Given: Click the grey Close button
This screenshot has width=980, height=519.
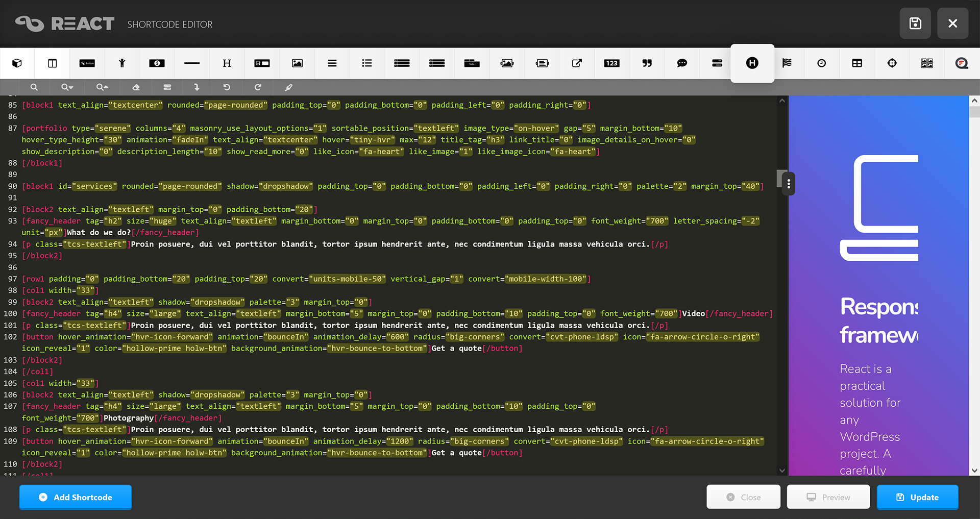Looking at the screenshot, I should 743,497.
